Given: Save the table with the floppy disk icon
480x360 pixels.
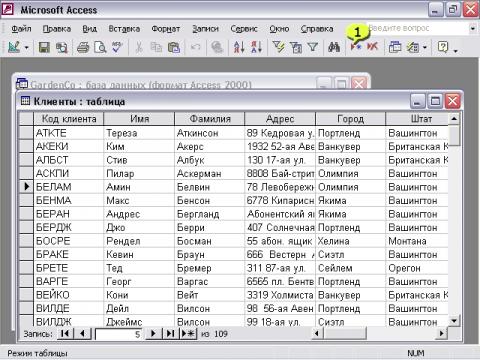Looking at the screenshot, I should (44, 47).
